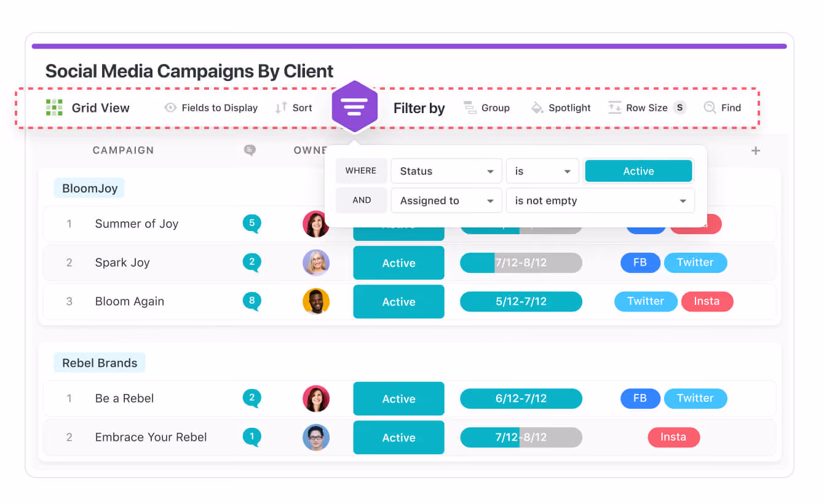The width and height of the screenshot is (824, 504).
Task: Click the S row size badge
Action: click(x=679, y=108)
